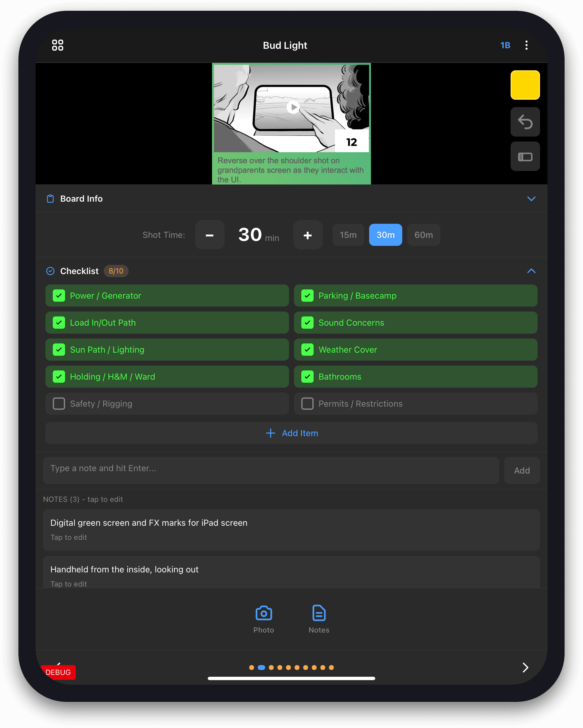Uncheck Parking / Basecamp item
The width and height of the screenshot is (583, 728).
pyautogui.click(x=415, y=296)
